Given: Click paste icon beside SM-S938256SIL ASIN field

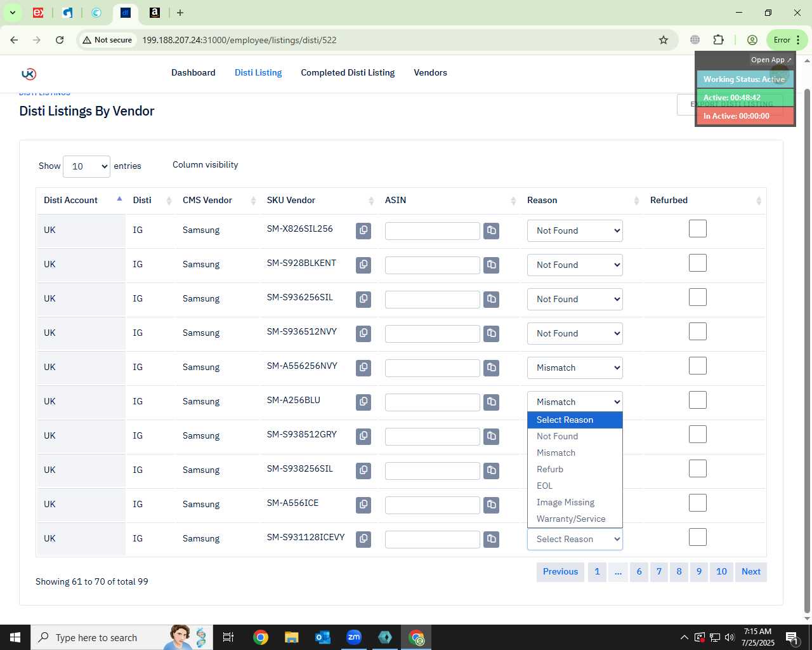Looking at the screenshot, I should (x=492, y=470).
